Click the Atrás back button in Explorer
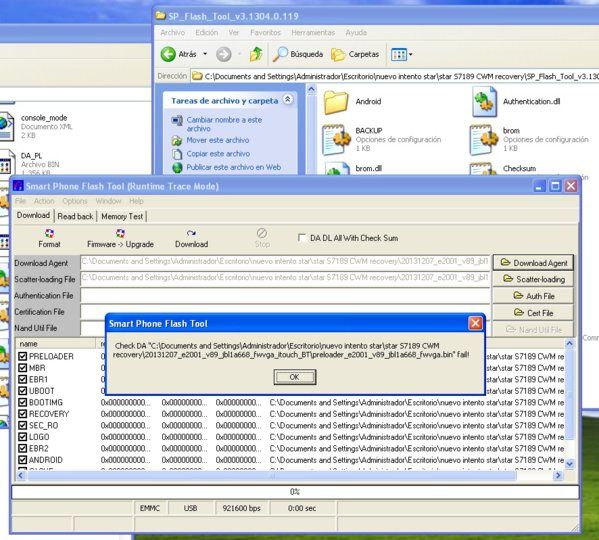599x540 pixels. [179, 54]
